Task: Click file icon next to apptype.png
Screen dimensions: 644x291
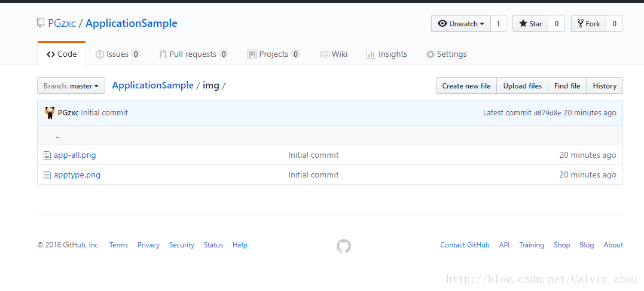Action: click(47, 175)
